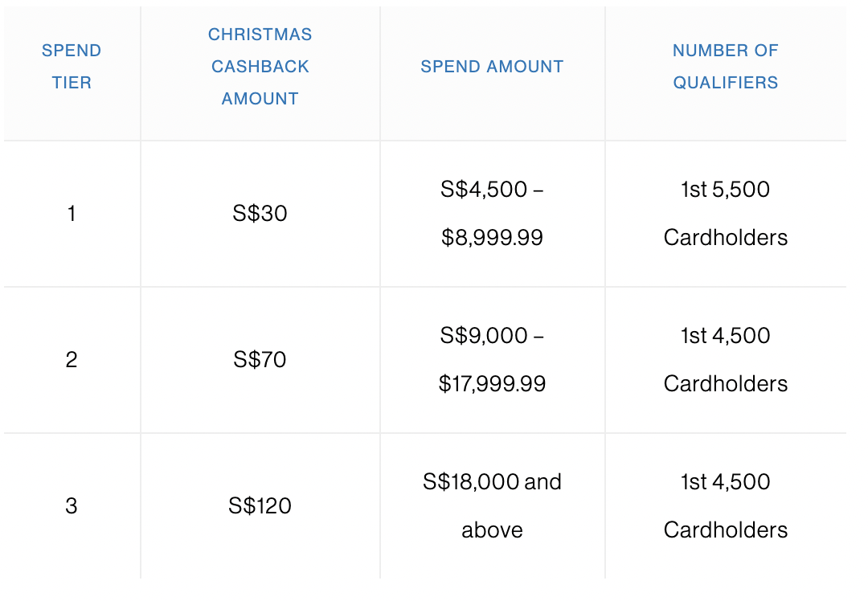The width and height of the screenshot is (868, 601).
Task: Select the S$120 cashback cell
Action: (260, 506)
